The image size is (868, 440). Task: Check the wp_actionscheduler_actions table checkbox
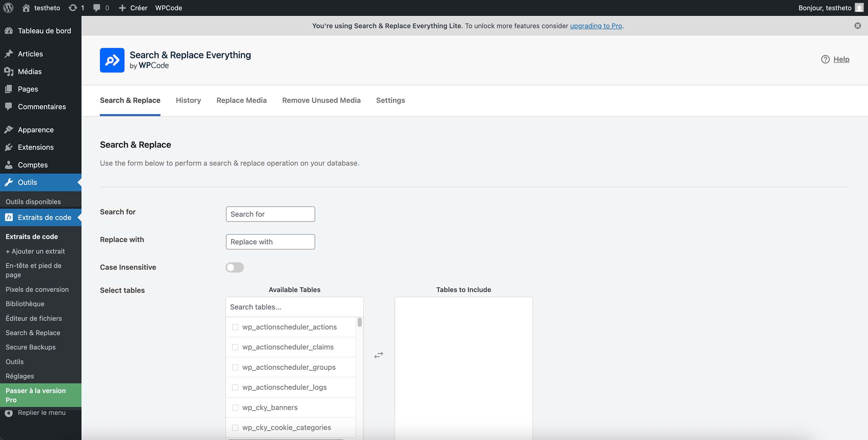pos(235,327)
